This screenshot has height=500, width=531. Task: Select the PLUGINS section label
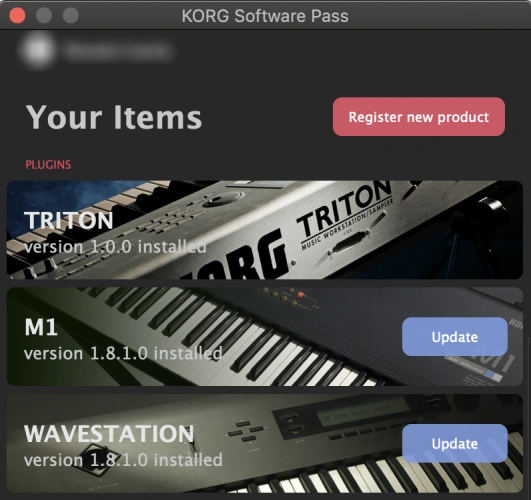[x=48, y=165]
